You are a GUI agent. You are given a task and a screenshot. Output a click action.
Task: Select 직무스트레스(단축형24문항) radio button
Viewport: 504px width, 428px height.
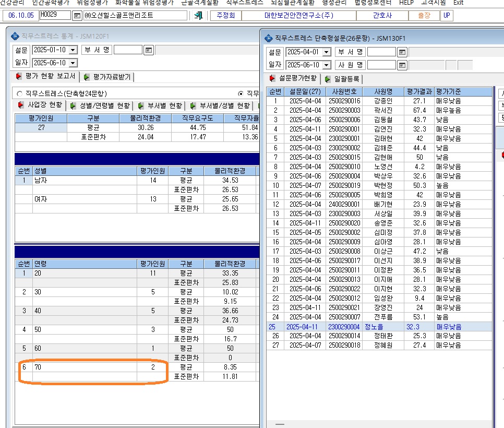[x=20, y=94]
